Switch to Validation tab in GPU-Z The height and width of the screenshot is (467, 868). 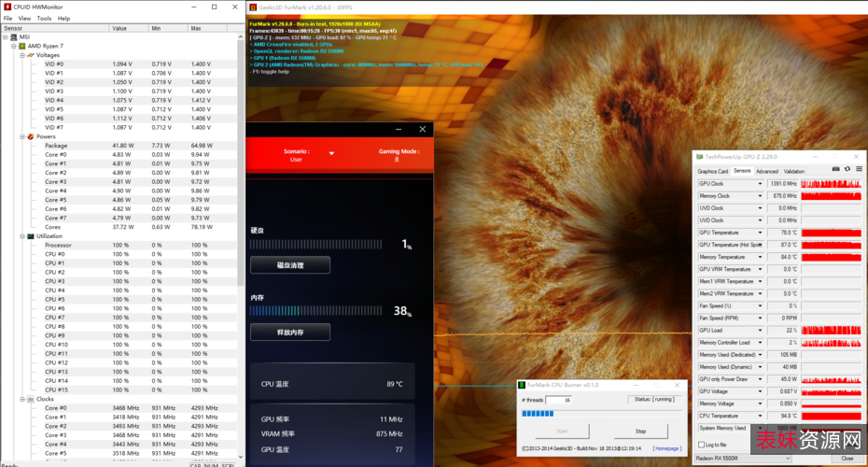[x=794, y=171]
